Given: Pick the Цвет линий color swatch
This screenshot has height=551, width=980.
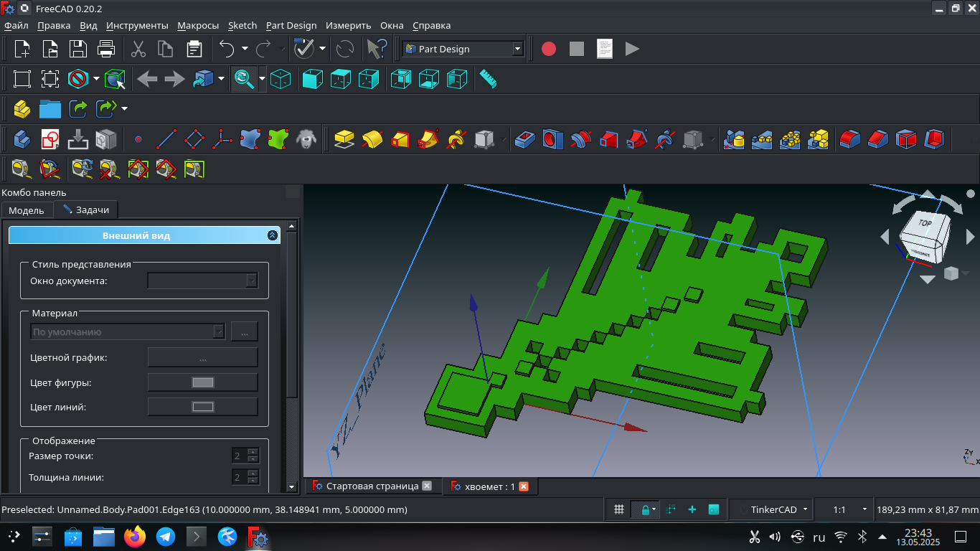Looking at the screenshot, I should (x=202, y=407).
